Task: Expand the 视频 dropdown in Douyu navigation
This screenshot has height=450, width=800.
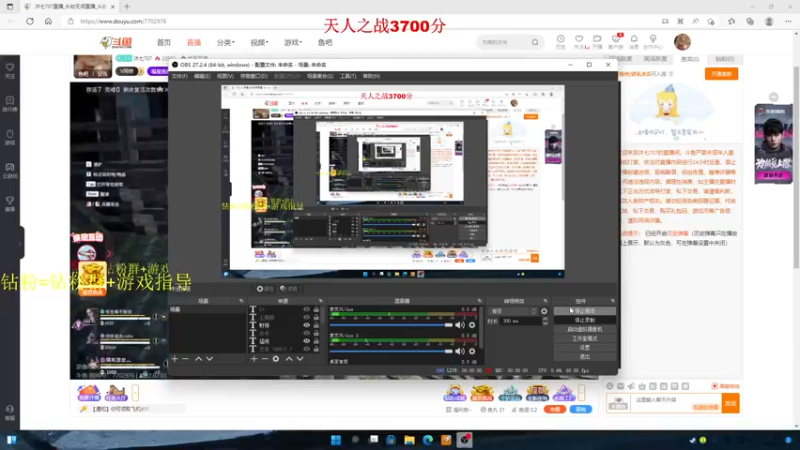Action: point(259,42)
